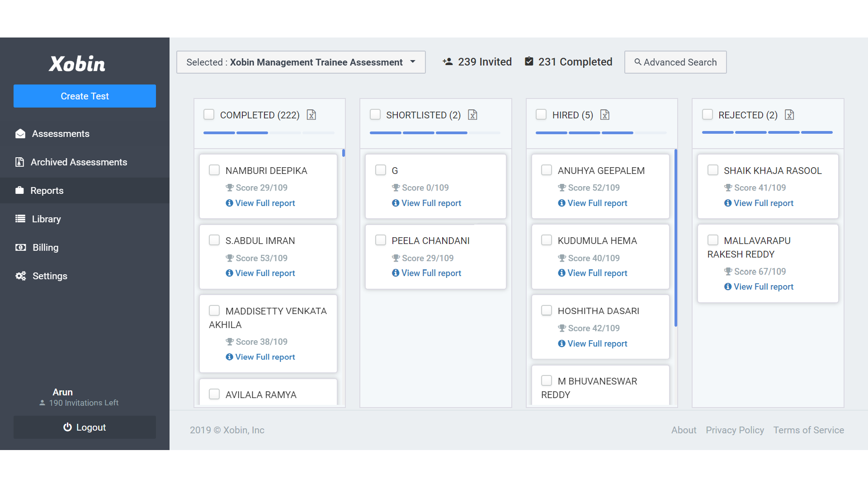View Full report for PEELA CHANDANI
The image size is (868, 488).
(431, 273)
